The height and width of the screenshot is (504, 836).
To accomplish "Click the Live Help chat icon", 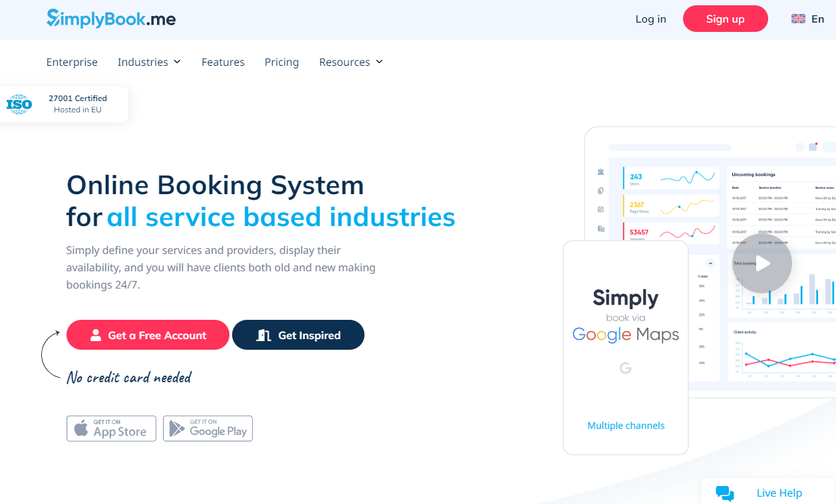I will click(724, 493).
